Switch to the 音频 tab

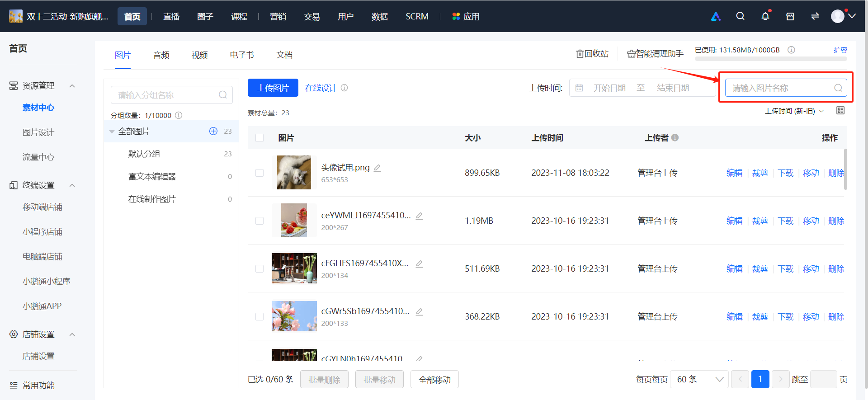pos(161,55)
